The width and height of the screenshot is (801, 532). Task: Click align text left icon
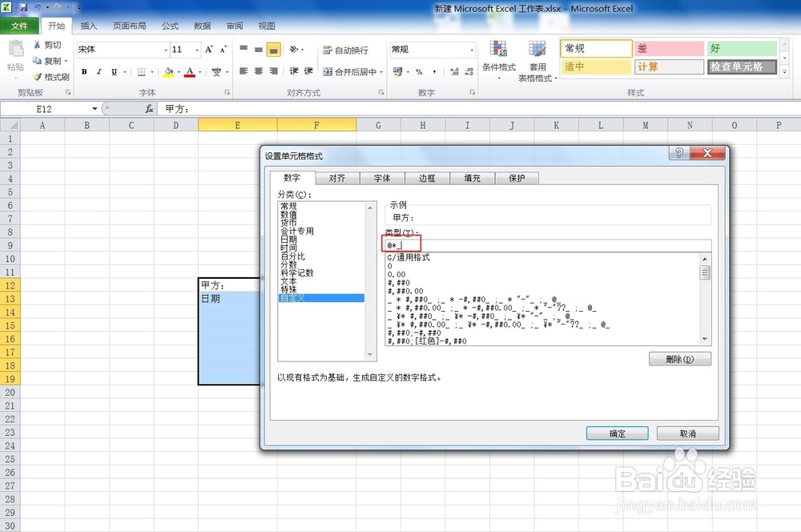[x=244, y=71]
